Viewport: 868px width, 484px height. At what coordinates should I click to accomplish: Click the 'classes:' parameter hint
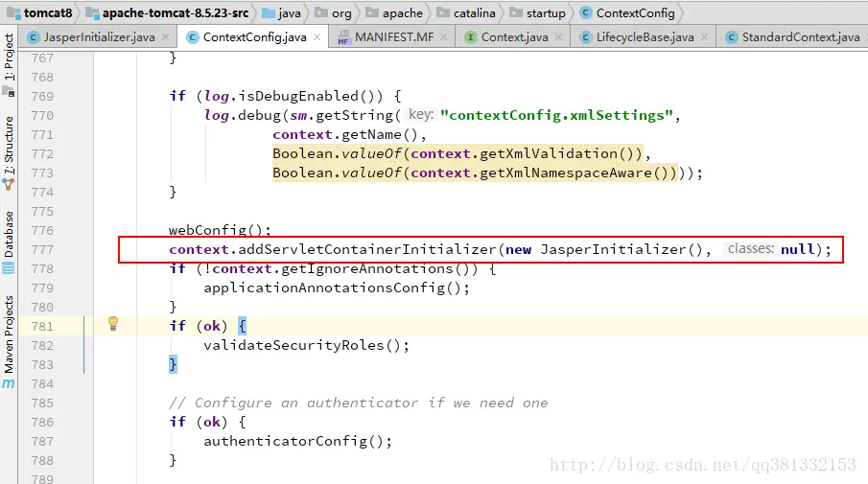pos(751,249)
